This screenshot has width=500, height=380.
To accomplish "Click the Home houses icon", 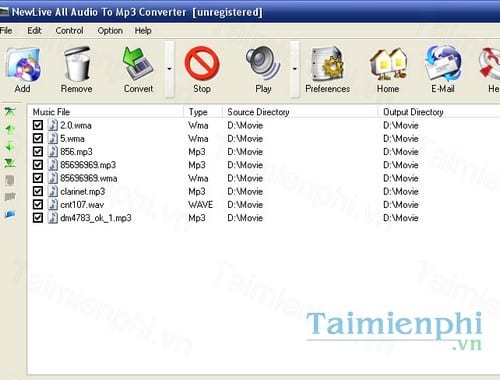I will [388, 64].
